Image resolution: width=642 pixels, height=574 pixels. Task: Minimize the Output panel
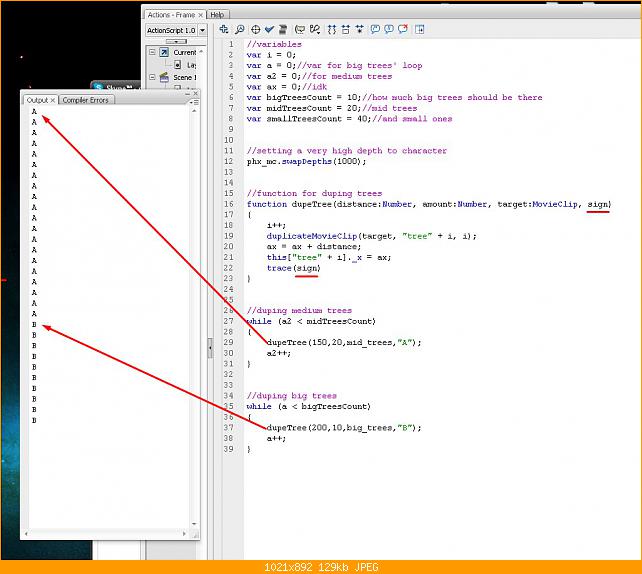pyautogui.click(x=188, y=94)
